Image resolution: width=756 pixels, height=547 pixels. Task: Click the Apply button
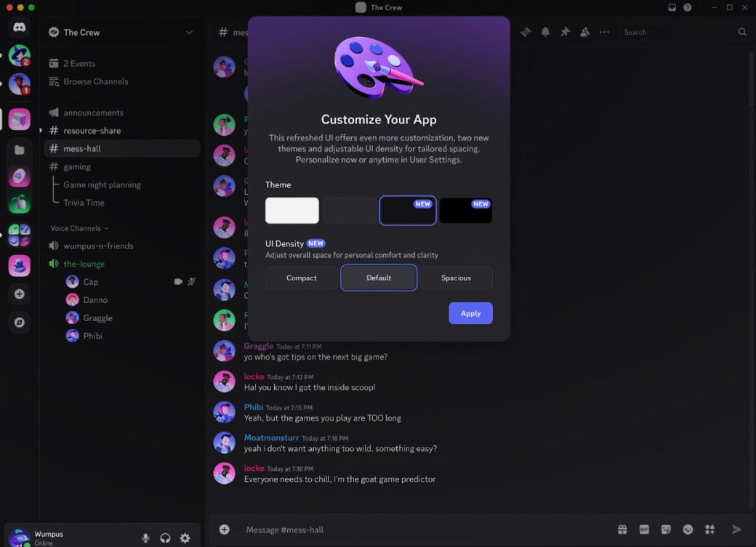click(470, 313)
